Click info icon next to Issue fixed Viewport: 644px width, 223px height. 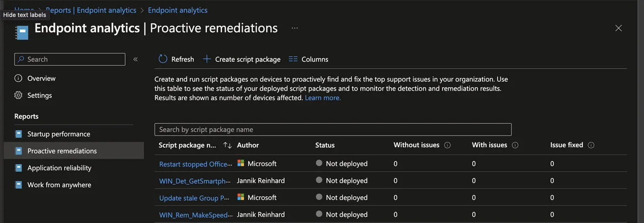[591, 145]
